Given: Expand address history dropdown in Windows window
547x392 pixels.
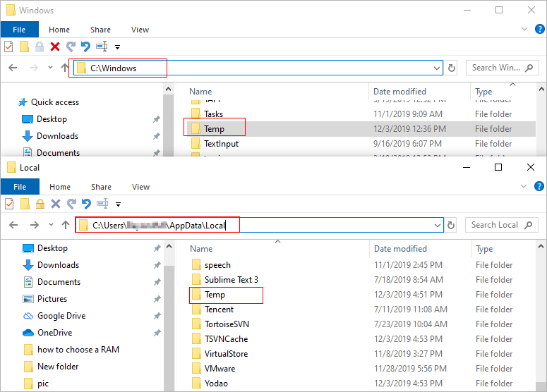Looking at the screenshot, I should pyautogui.click(x=437, y=68).
